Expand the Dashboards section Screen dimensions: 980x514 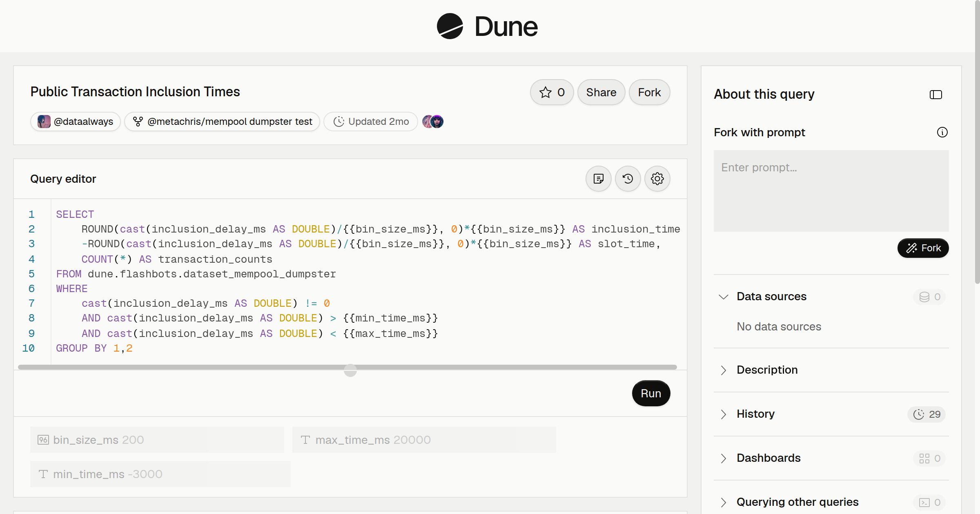coord(723,458)
